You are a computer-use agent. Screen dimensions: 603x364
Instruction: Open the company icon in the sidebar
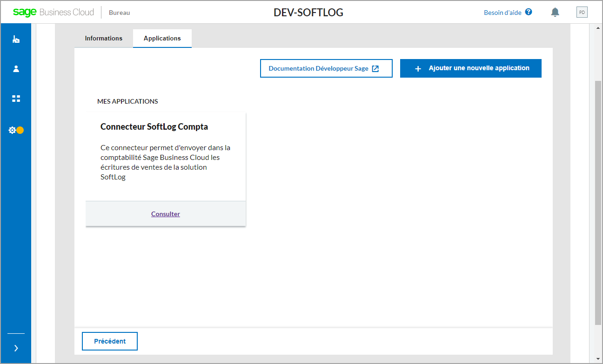point(16,40)
